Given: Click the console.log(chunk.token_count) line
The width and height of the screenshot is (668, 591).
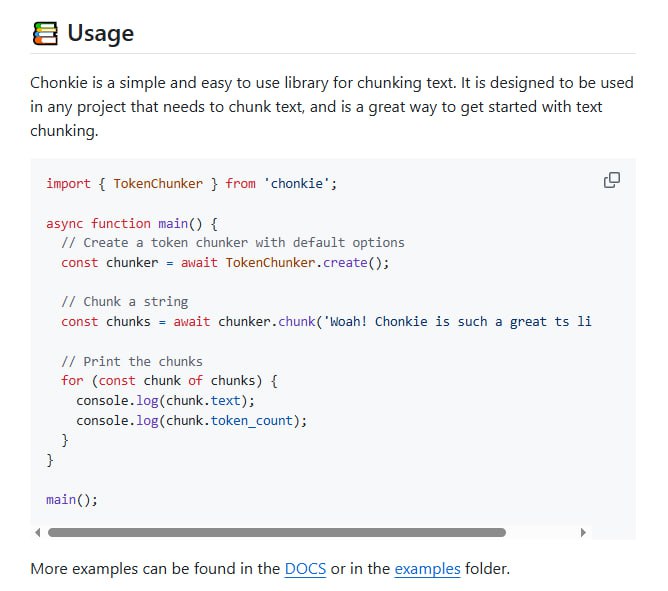Looking at the screenshot, I should 191,420.
